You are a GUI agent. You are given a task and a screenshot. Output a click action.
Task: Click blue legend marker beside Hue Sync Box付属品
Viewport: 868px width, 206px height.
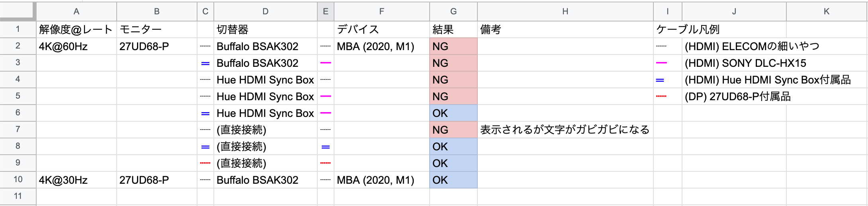[x=660, y=80]
